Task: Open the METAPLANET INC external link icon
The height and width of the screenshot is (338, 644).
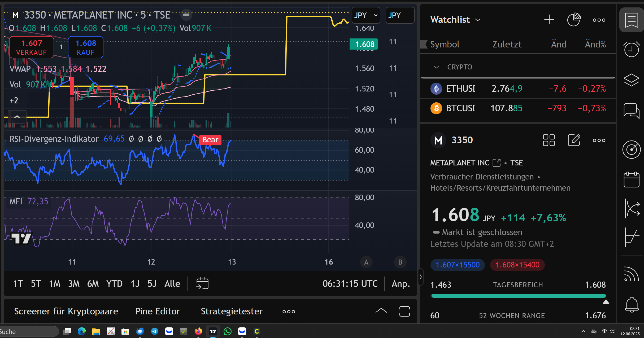Action: [496, 163]
